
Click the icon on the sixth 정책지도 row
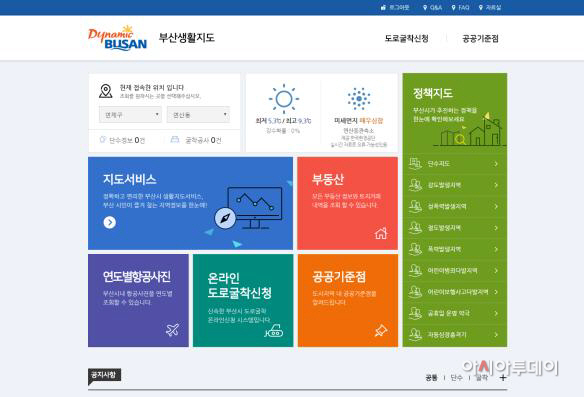click(415, 270)
